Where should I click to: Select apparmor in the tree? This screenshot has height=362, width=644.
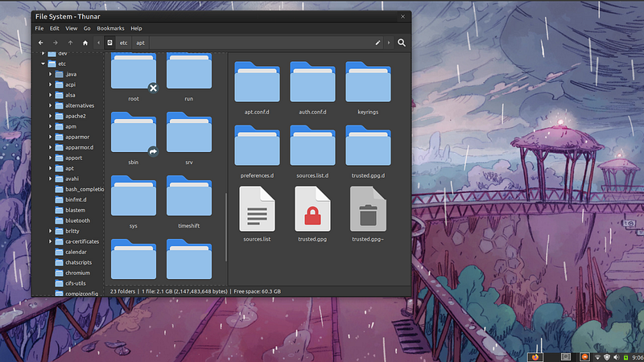pos(77,137)
